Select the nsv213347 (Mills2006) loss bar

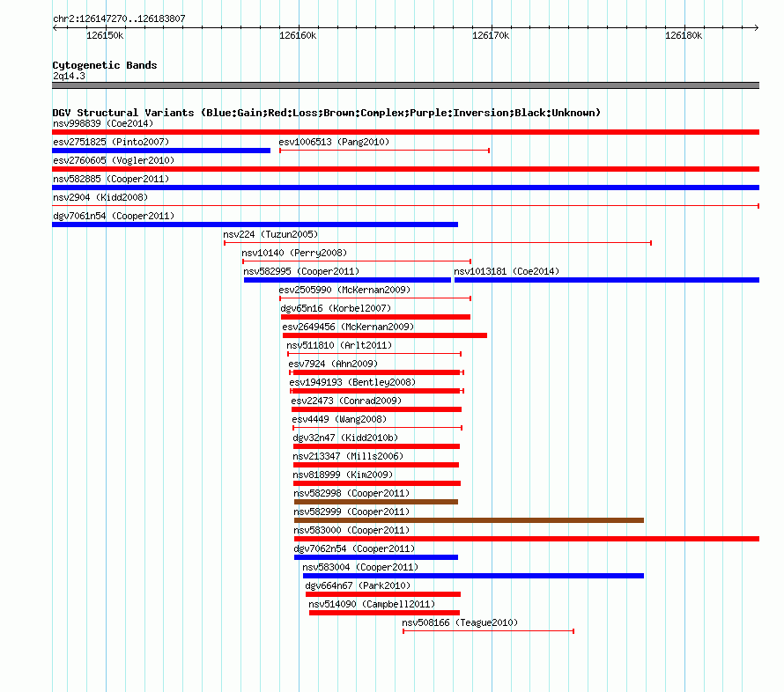tap(376, 465)
